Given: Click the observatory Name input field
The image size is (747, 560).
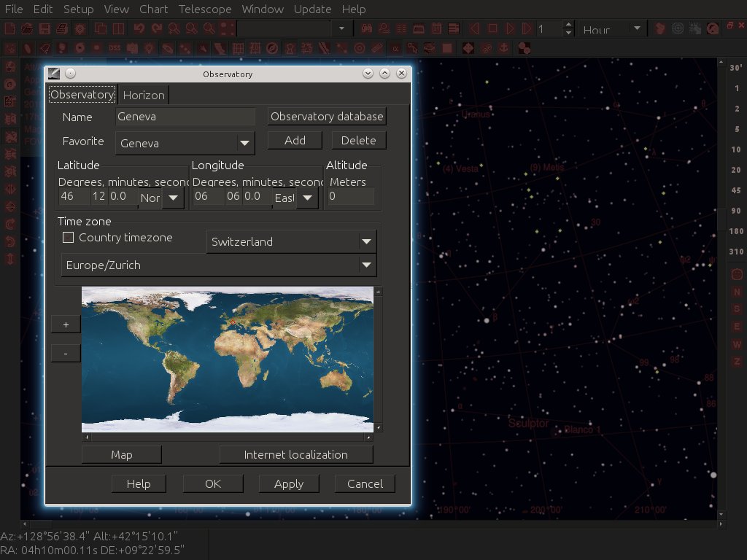Looking at the screenshot, I should [185, 117].
